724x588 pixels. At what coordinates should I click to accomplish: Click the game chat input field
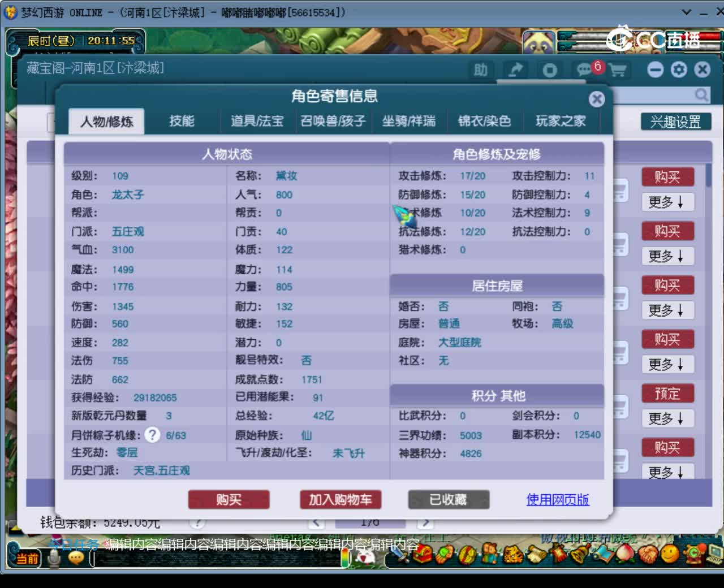point(215,559)
